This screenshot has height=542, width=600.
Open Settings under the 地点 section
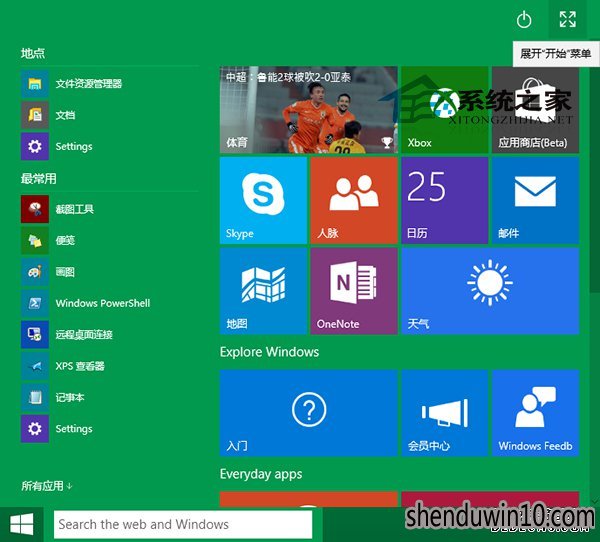pyautogui.click(x=35, y=146)
